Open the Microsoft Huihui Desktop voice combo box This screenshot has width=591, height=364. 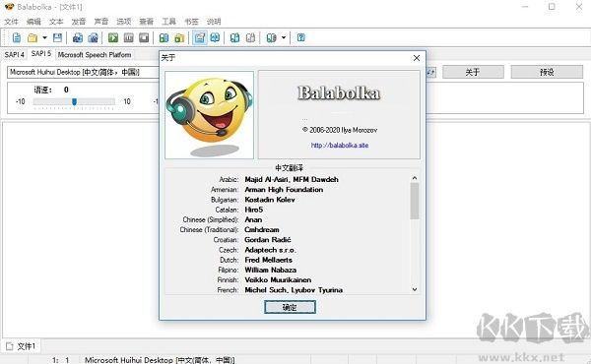coord(83,72)
